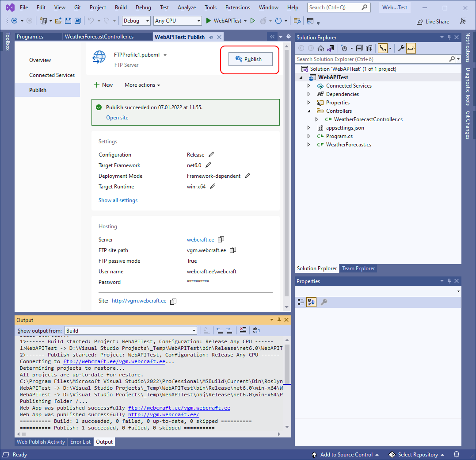This screenshot has width=476, height=460.
Task: Click the Save All toolbar icon
Action: click(78, 21)
